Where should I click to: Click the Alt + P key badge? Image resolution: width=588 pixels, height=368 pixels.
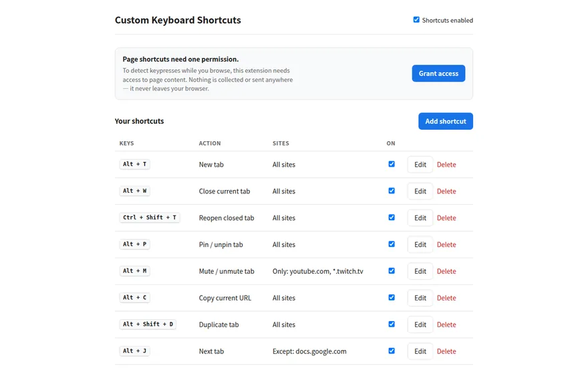coord(134,244)
